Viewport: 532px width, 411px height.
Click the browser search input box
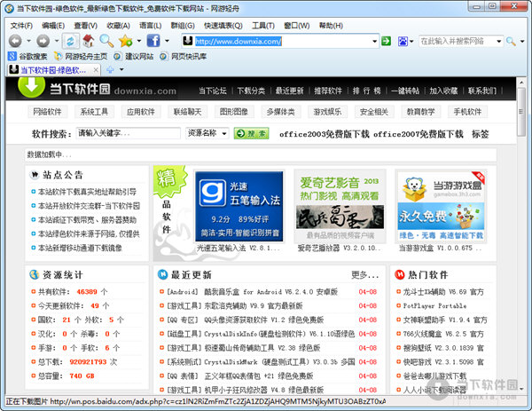(457, 42)
